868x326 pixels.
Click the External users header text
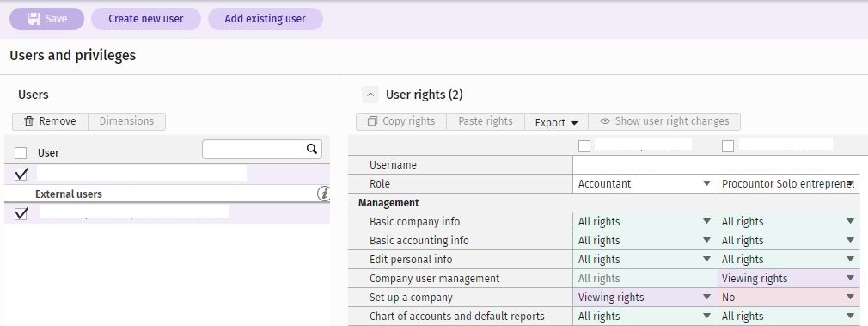point(69,194)
